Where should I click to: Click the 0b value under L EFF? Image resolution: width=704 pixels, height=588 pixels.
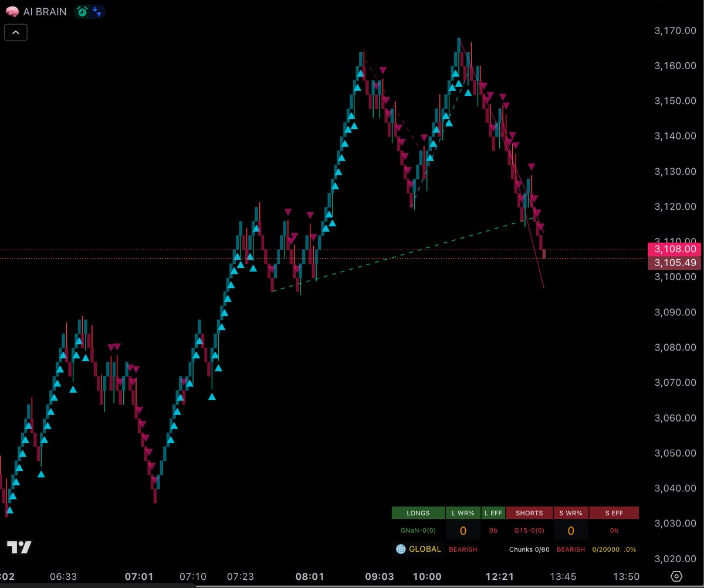493,531
